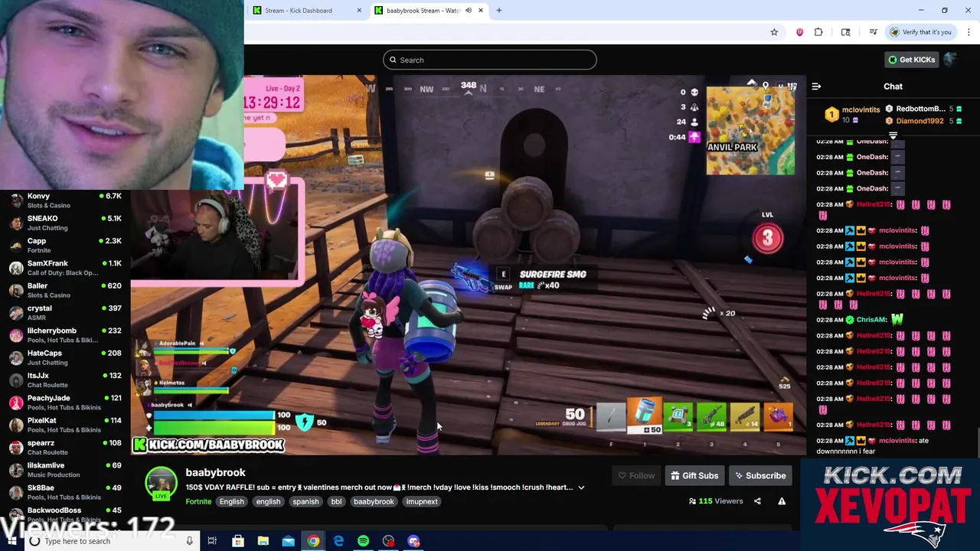Screen dimensions: 980x551
Task: Open Chrome three-dot menu
Action: (x=969, y=32)
